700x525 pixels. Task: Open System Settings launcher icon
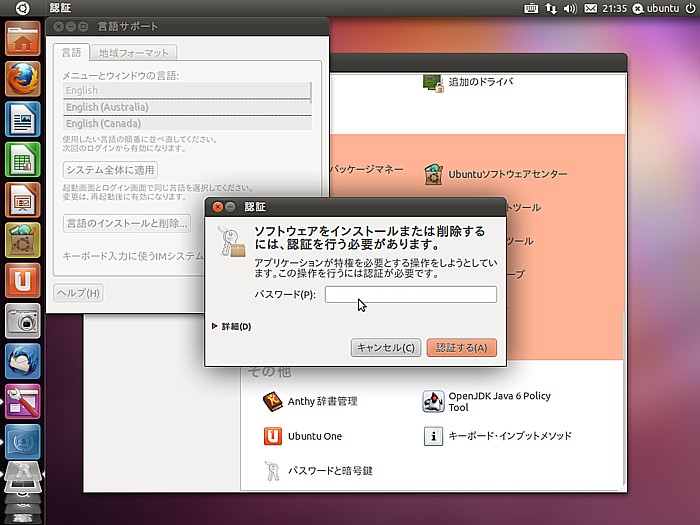tap(23, 401)
